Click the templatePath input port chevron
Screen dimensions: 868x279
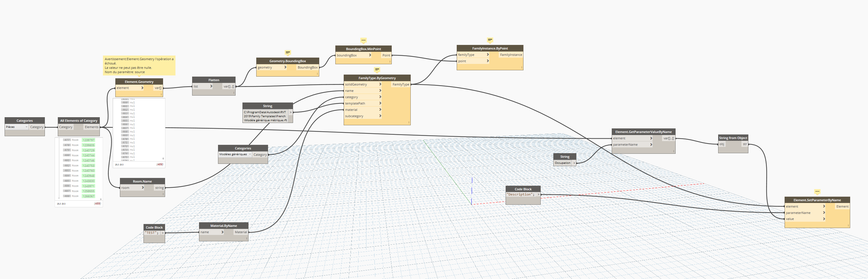tap(380, 103)
